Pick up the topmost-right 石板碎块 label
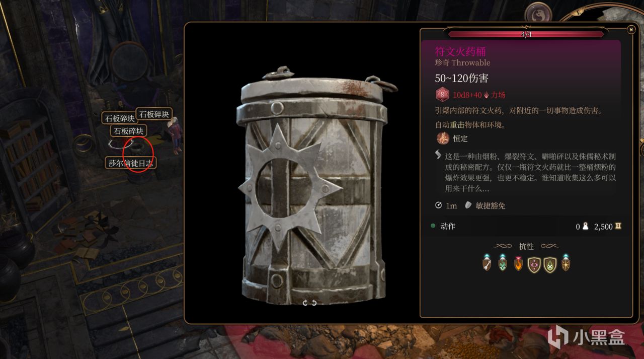 [x=154, y=114]
